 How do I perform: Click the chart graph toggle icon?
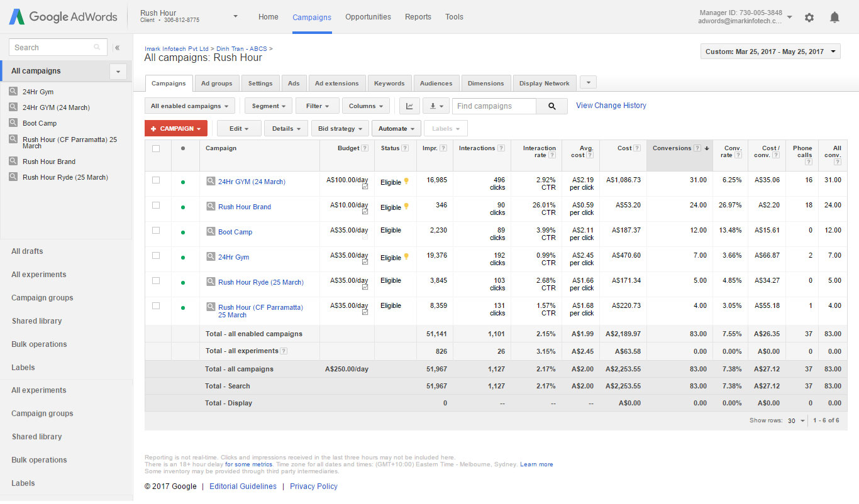point(409,106)
